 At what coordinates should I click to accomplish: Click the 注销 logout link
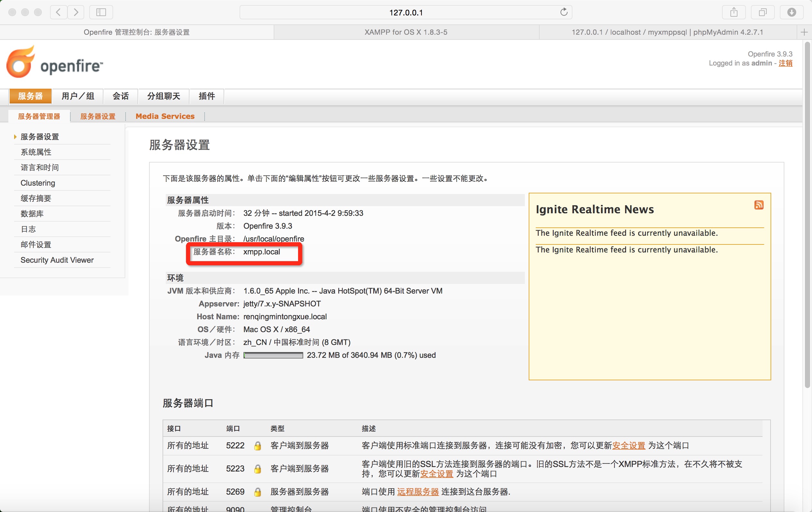pos(785,63)
